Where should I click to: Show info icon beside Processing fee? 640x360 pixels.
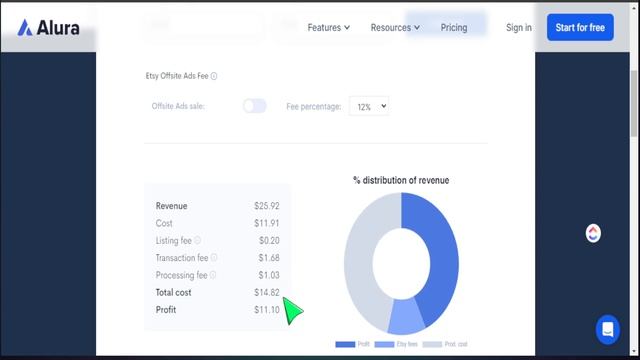[213, 275]
